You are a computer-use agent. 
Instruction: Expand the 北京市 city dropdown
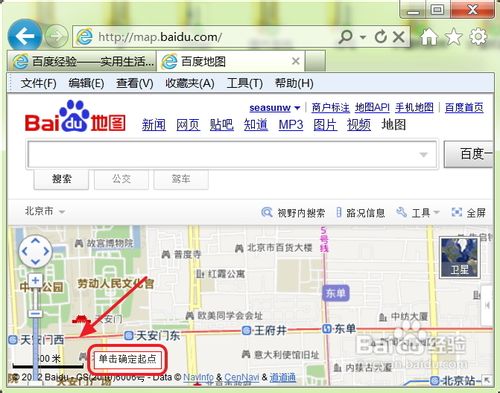45,211
